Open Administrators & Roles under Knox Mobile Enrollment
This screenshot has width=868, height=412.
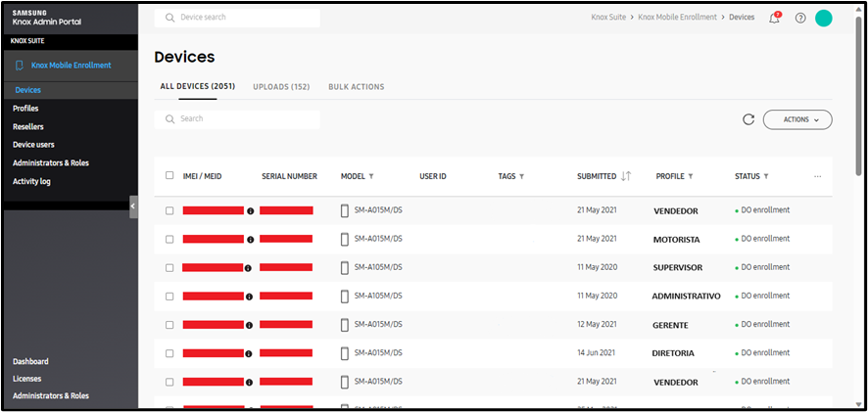[x=51, y=163]
